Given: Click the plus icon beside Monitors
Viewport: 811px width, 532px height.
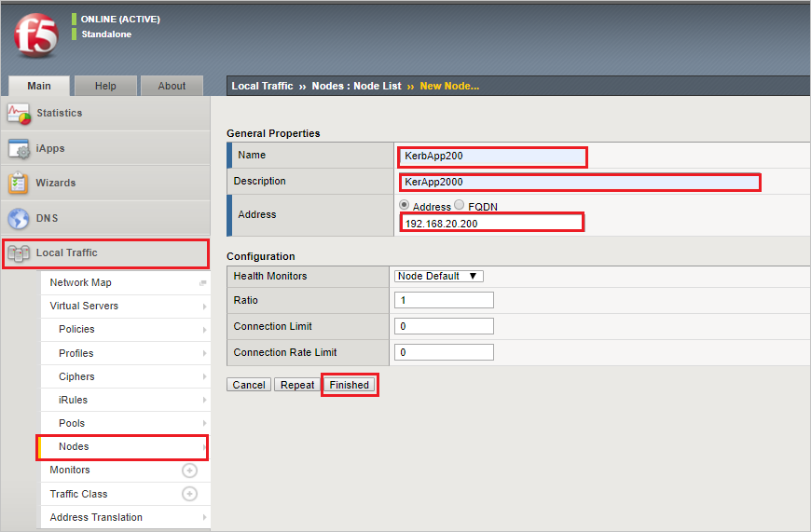Looking at the screenshot, I should tap(189, 470).
